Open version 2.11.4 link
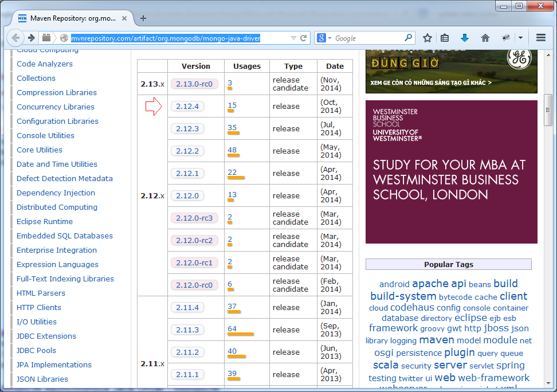 pos(187,307)
